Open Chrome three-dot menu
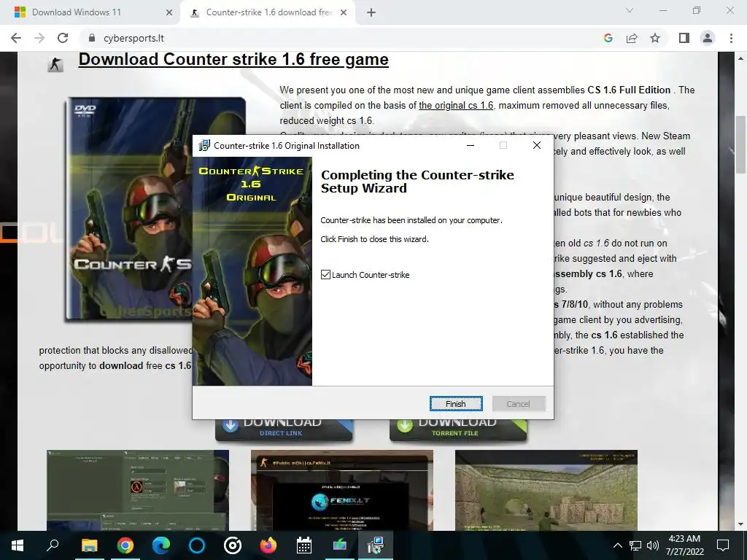 coord(731,38)
